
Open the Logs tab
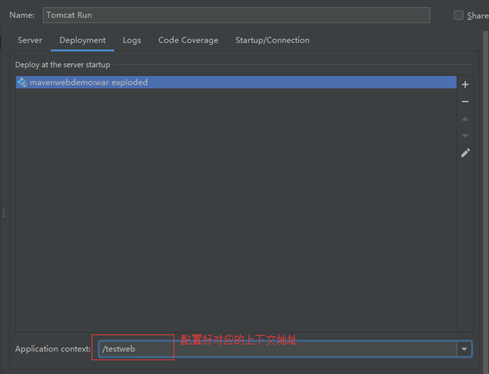(132, 40)
